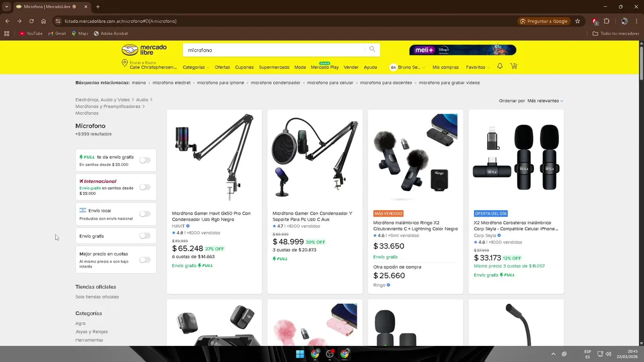
Task: Turn on Envío local filter
Action: coord(145,214)
